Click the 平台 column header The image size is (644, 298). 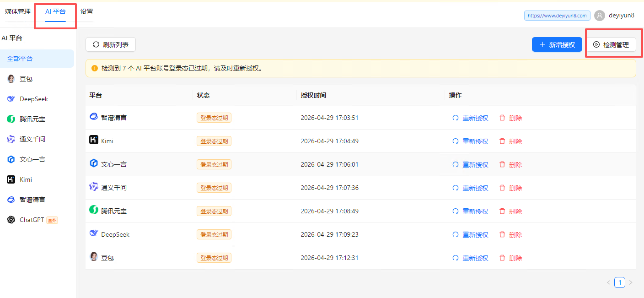point(96,95)
